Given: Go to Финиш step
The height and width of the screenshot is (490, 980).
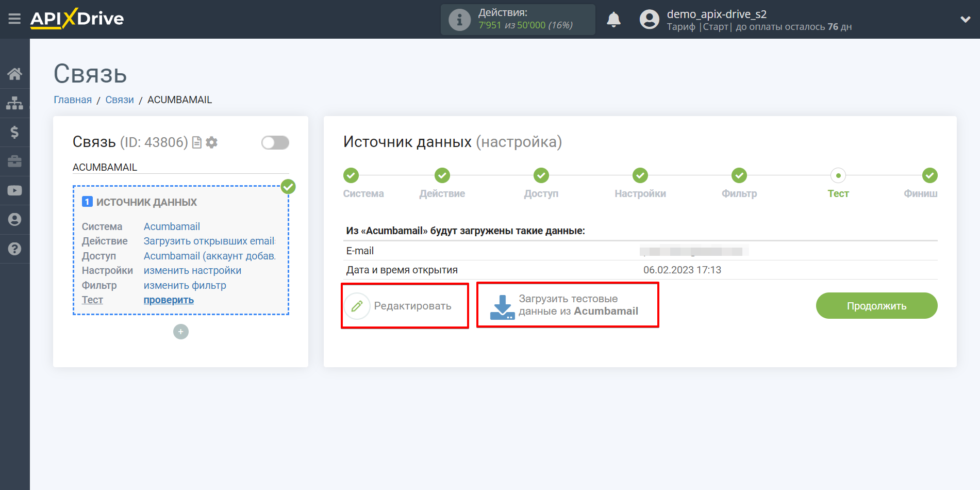Looking at the screenshot, I should tap(921, 183).
